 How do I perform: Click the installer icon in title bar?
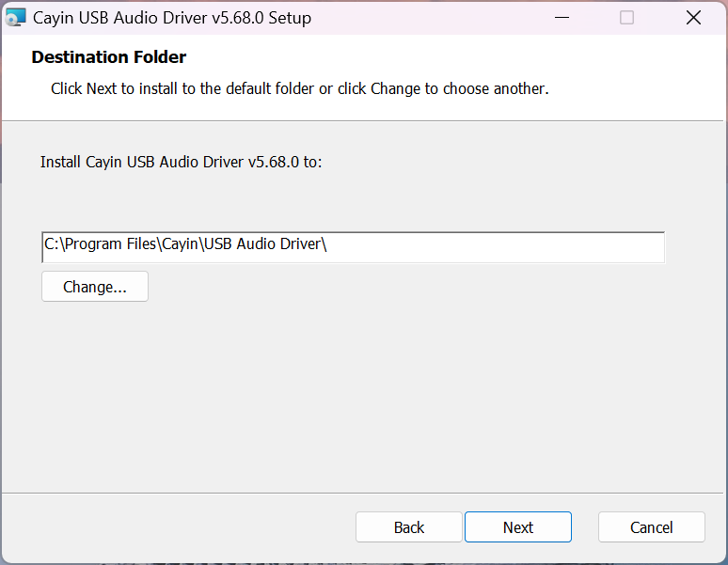pyautogui.click(x=15, y=18)
